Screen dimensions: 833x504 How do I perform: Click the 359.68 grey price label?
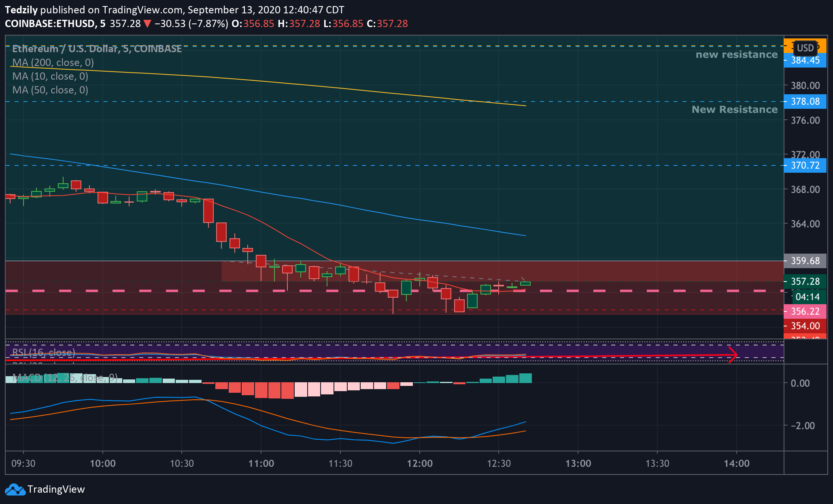pos(805,261)
